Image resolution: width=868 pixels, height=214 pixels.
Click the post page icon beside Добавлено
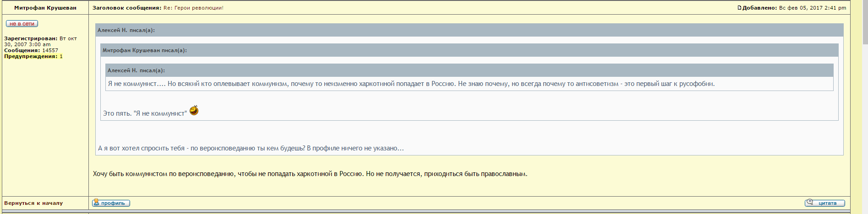click(739, 8)
